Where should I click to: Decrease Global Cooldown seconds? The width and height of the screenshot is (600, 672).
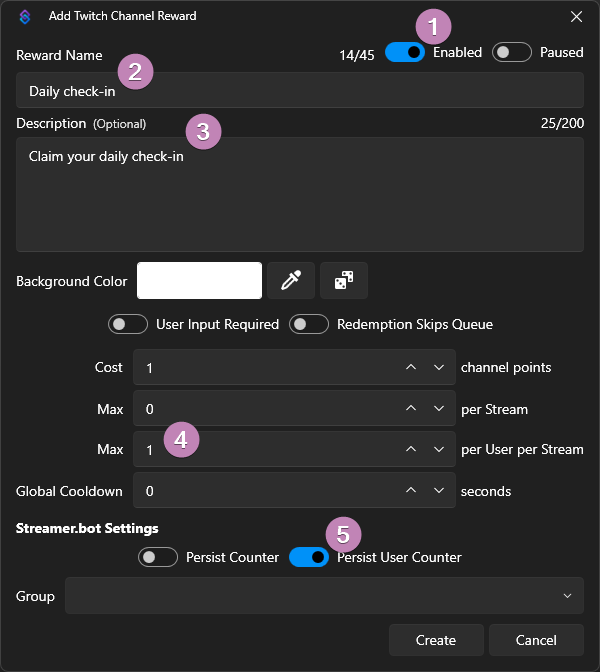coord(439,490)
